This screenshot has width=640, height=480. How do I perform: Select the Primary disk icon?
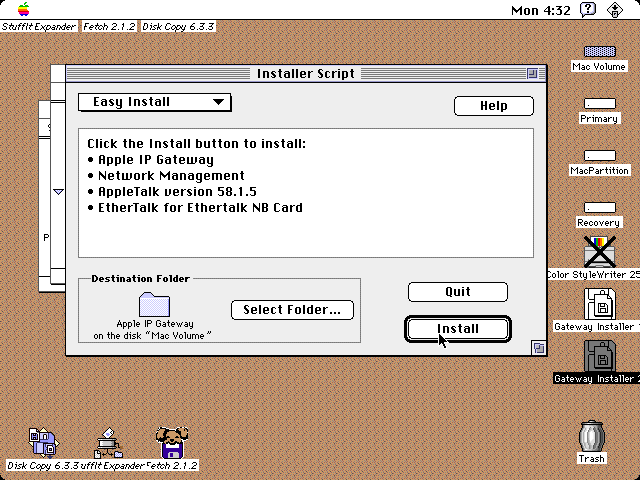pos(599,103)
